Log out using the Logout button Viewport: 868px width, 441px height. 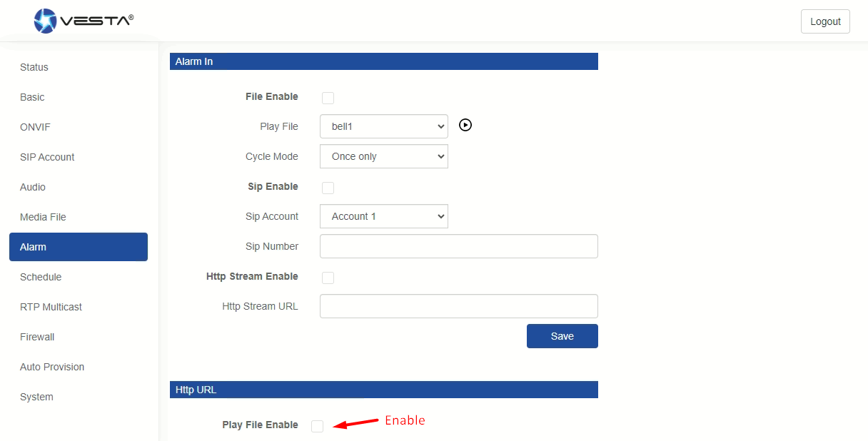tap(825, 21)
